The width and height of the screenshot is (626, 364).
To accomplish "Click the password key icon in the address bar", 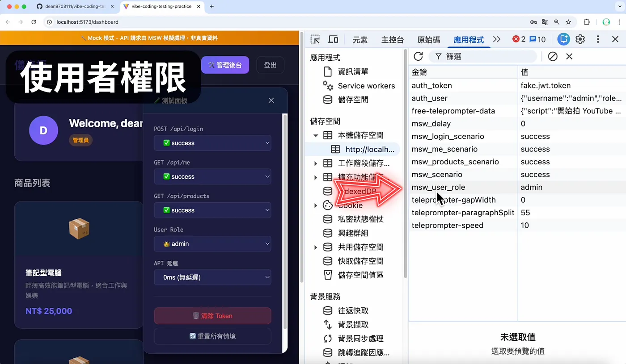I will (x=533, y=22).
